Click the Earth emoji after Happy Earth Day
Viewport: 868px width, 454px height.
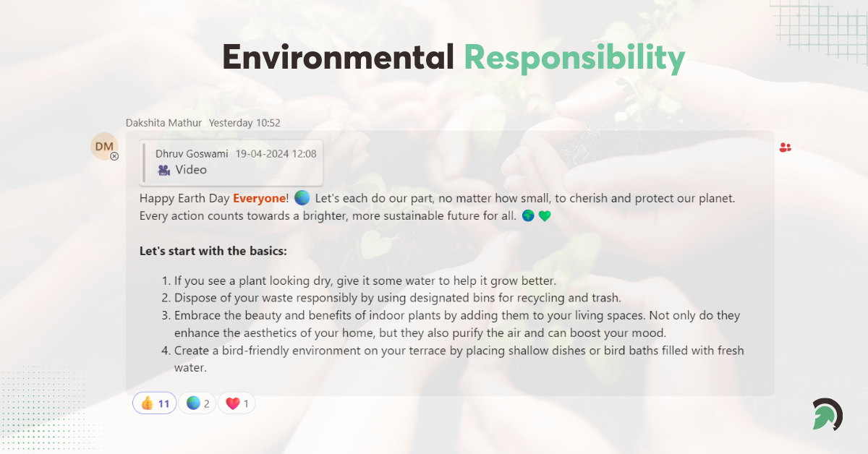pos(302,197)
